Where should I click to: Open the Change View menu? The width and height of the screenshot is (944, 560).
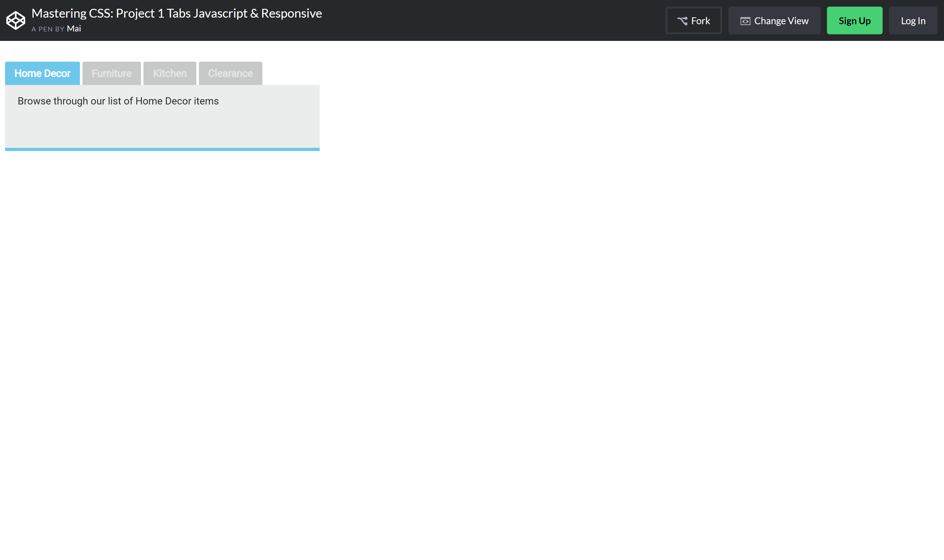(774, 20)
